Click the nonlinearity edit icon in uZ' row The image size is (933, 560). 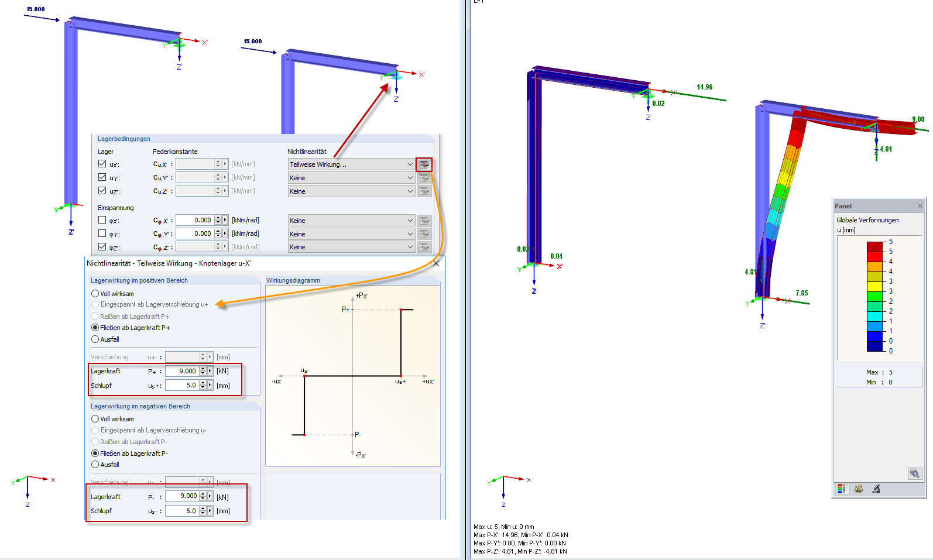click(424, 191)
